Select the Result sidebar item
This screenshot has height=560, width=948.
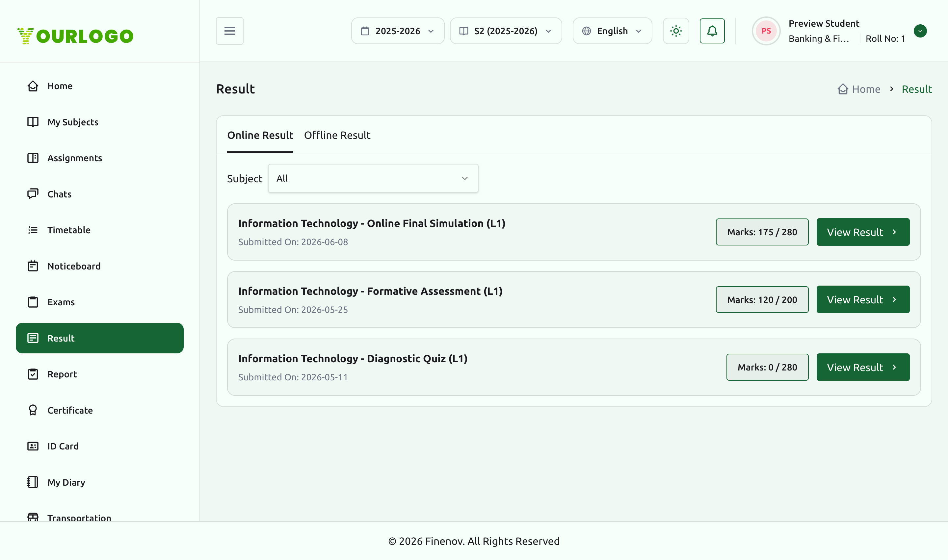point(100,338)
